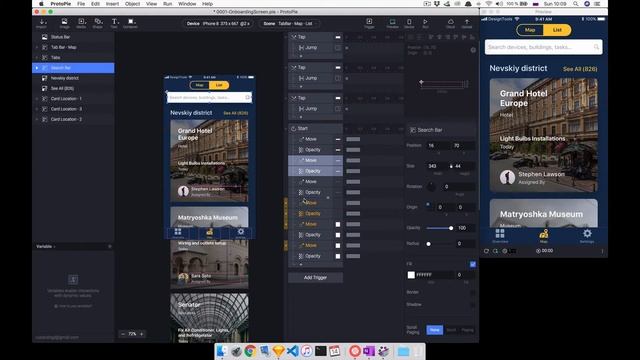The height and width of the screenshot is (360, 640).
Task: Click the Run toolbar icon
Action: point(425,23)
